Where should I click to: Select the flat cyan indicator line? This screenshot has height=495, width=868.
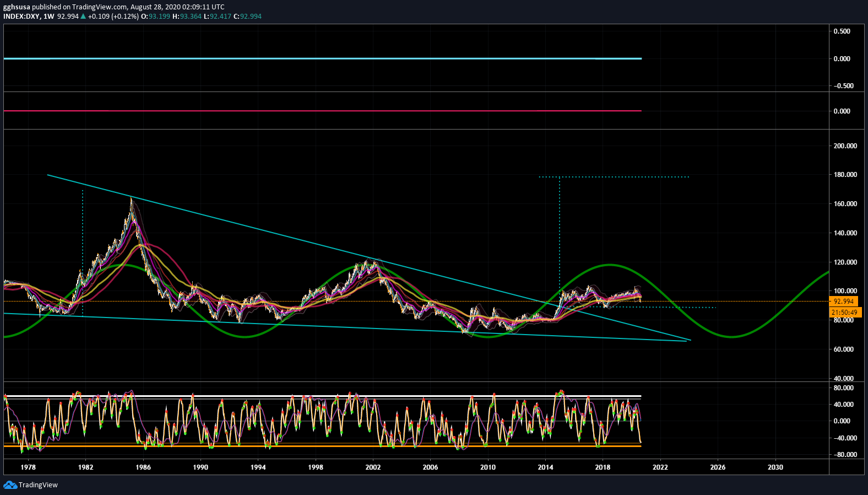(x=322, y=58)
